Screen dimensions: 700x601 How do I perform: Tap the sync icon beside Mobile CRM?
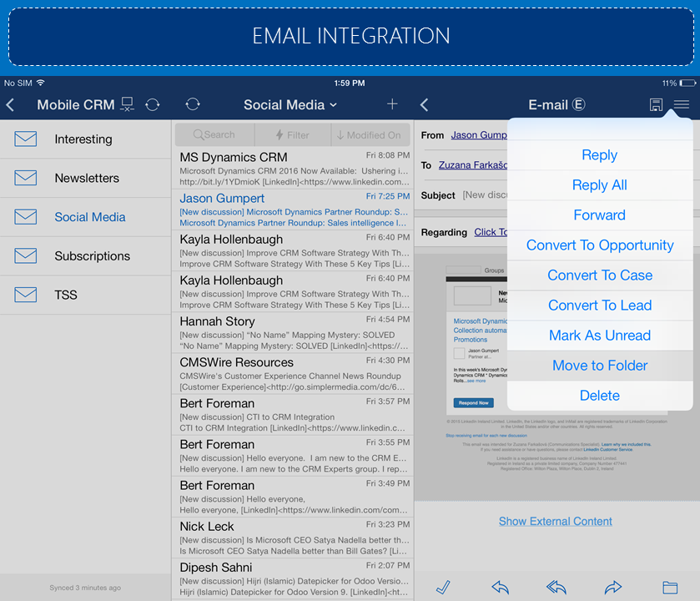(x=152, y=104)
